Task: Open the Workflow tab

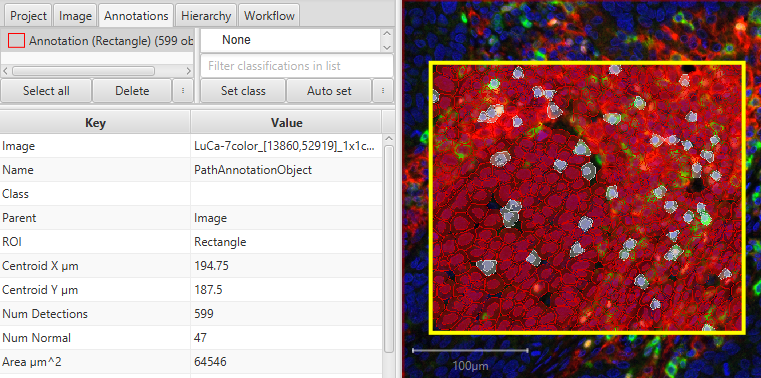Action: click(269, 16)
